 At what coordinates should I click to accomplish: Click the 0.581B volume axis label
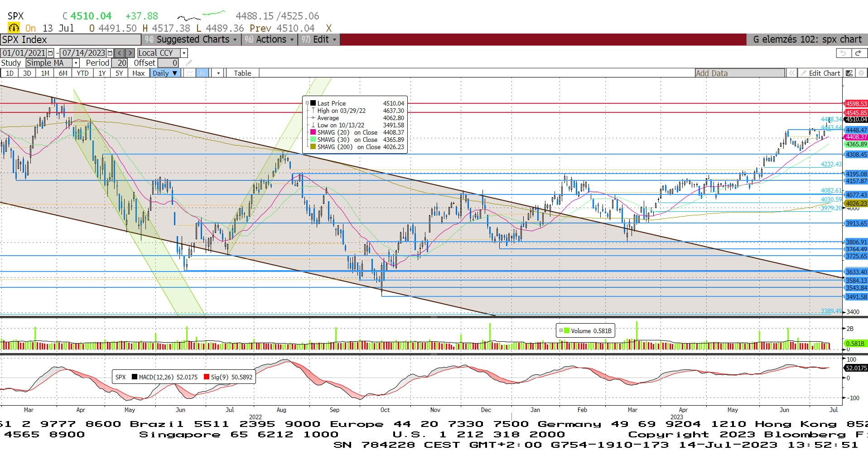pyautogui.click(x=855, y=344)
